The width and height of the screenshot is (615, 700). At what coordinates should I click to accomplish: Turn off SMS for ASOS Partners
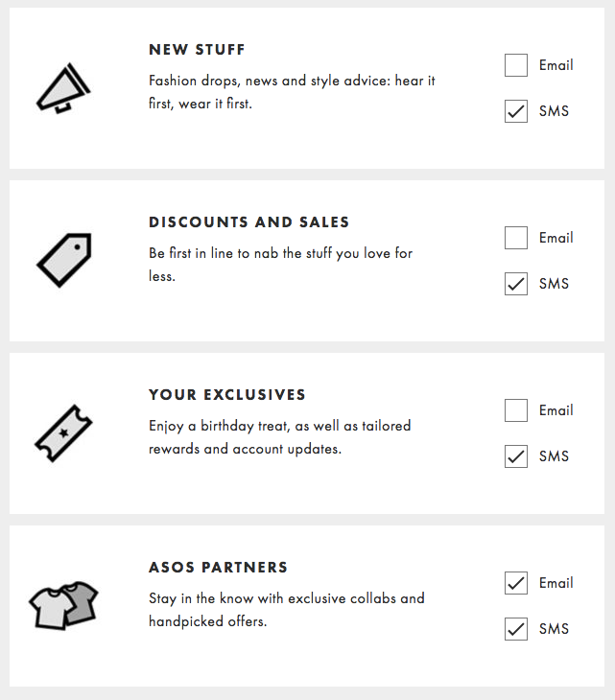tap(516, 629)
